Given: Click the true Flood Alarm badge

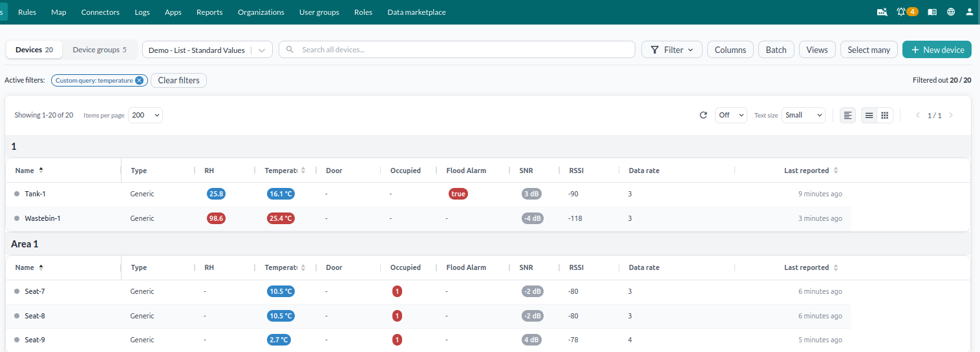Looking at the screenshot, I should [458, 194].
